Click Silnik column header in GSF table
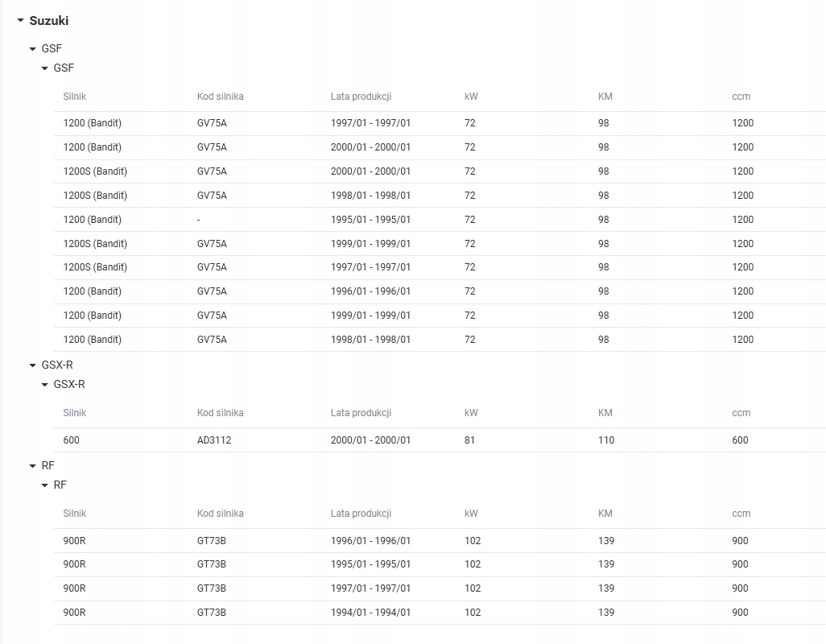Image resolution: width=826 pixels, height=644 pixels. [74, 97]
